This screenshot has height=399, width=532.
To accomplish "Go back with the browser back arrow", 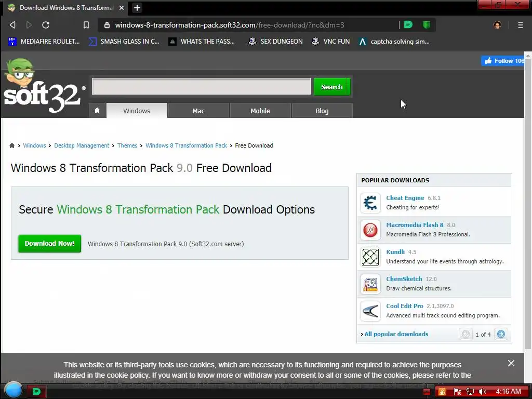I will (x=12, y=25).
